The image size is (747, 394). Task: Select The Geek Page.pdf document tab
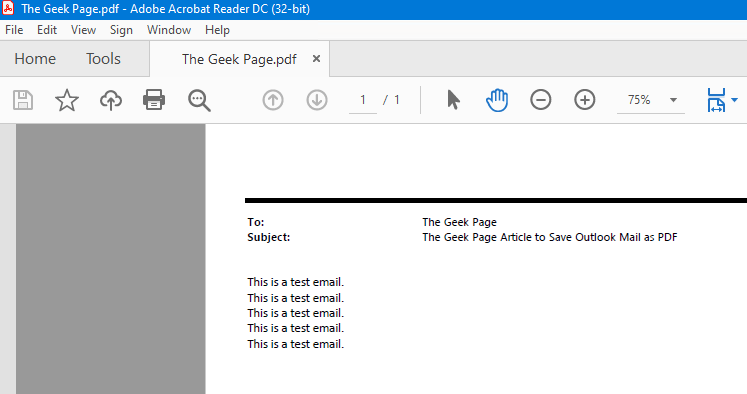click(x=239, y=59)
